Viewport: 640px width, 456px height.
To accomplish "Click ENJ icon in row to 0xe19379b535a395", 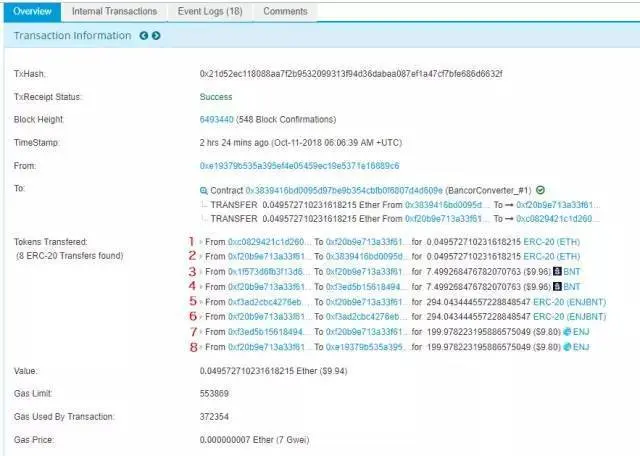I will [x=567, y=347].
